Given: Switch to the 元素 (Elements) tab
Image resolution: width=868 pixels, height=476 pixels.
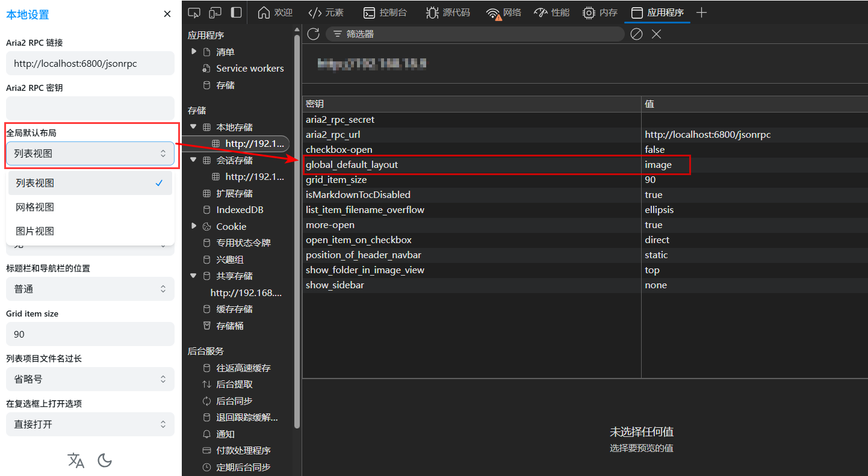Looking at the screenshot, I should click(x=326, y=13).
